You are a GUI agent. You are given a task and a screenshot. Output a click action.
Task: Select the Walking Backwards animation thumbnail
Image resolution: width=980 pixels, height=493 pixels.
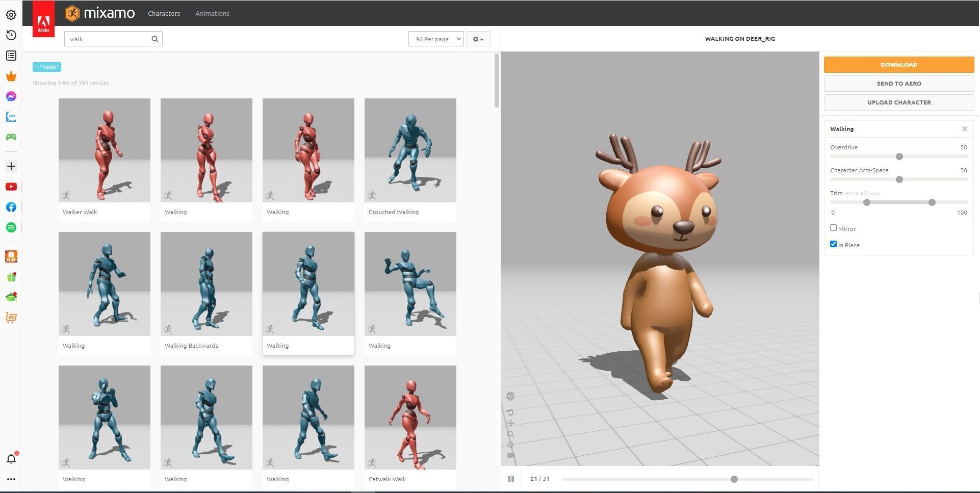[207, 284]
